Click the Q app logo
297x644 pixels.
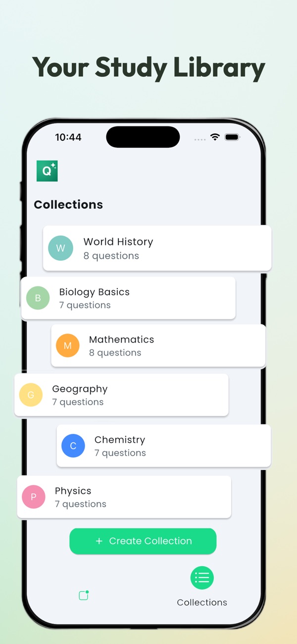(x=47, y=171)
